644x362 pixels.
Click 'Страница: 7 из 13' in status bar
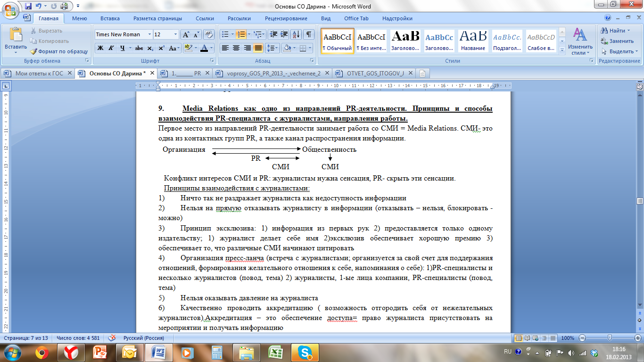[26, 338]
